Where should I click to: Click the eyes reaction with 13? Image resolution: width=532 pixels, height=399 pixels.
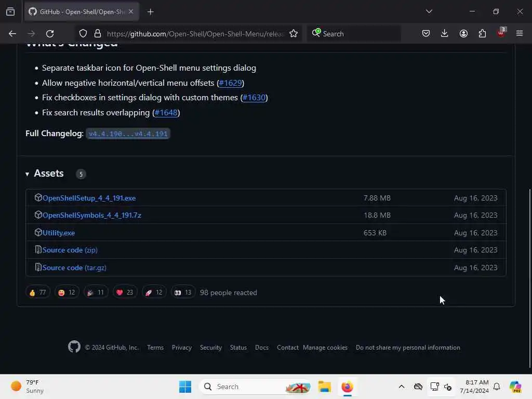pos(183,292)
